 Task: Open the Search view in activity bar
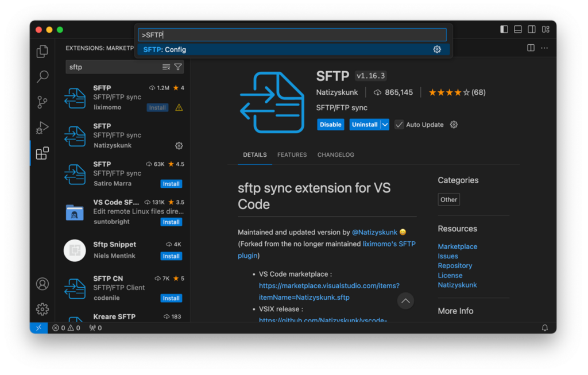click(42, 76)
